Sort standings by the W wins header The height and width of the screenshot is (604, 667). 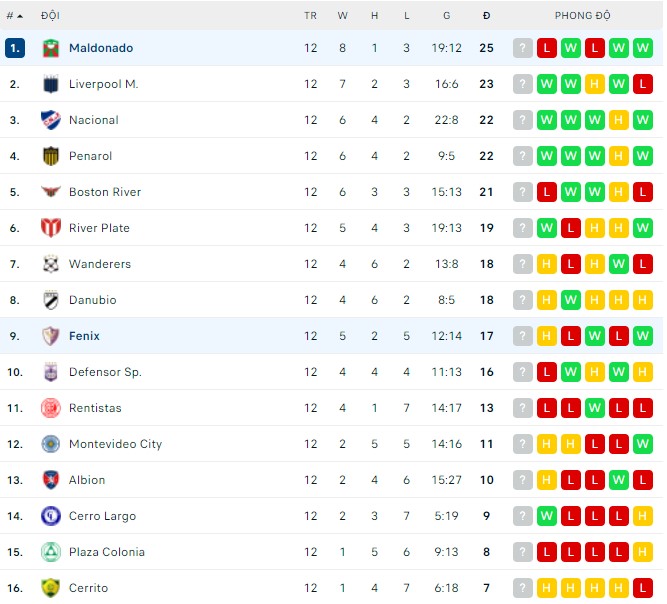point(342,16)
